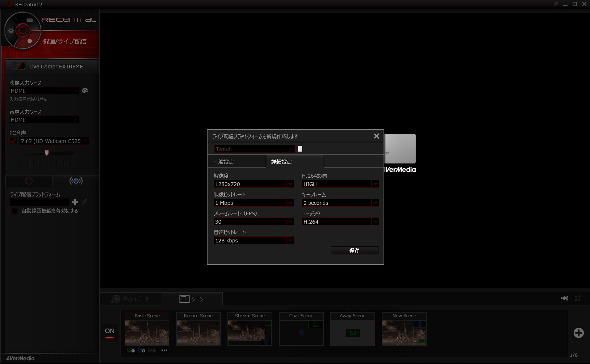The width and height of the screenshot is (590, 364).
Task: Click the AVerMedia logo in the sidebar footer
Action: pos(20,359)
